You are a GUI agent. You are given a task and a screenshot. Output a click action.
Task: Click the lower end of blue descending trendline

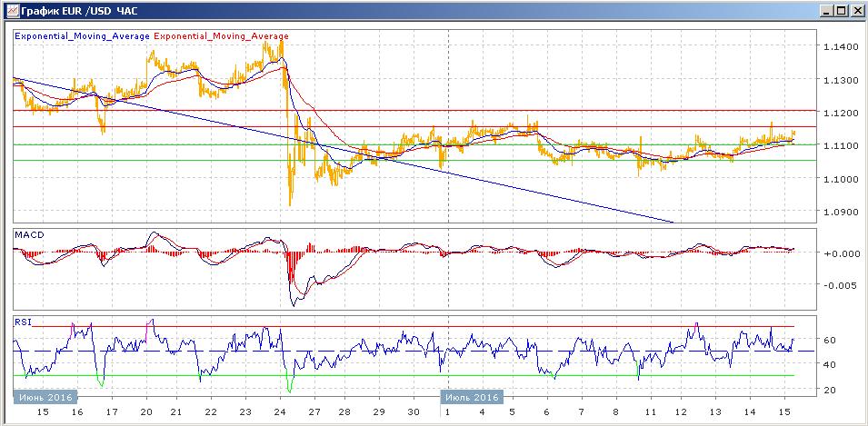click(x=671, y=221)
